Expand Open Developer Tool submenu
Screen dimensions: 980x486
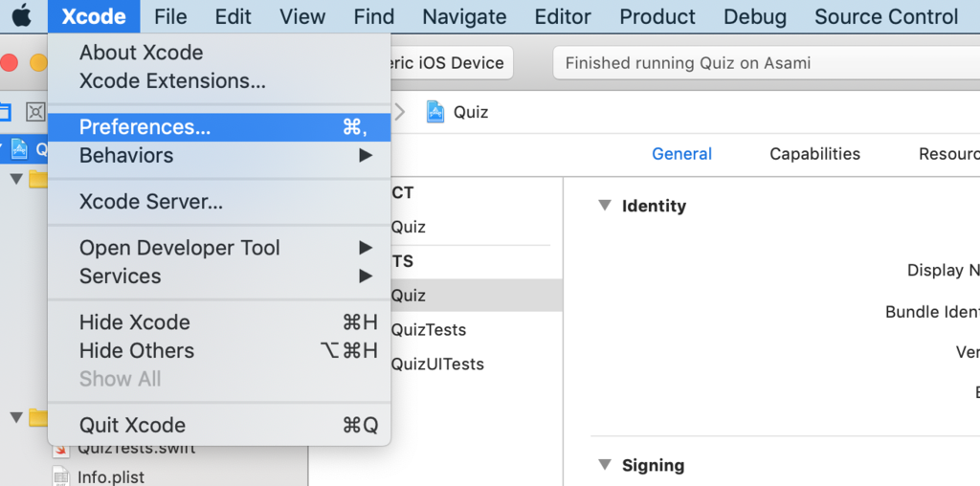219,248
